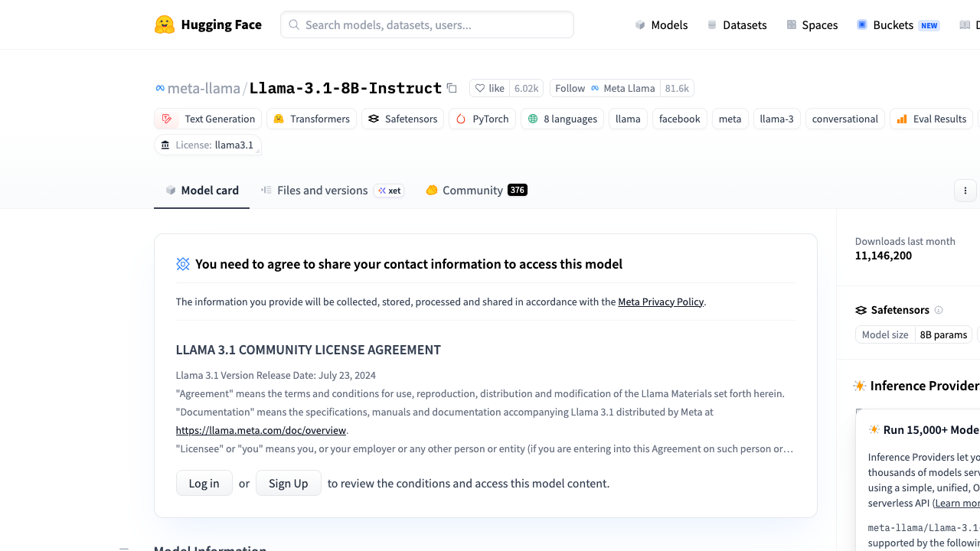
Task: Click the Meta logo beside meta-llama
Action: pyautogui.click(x=160, y=88)
